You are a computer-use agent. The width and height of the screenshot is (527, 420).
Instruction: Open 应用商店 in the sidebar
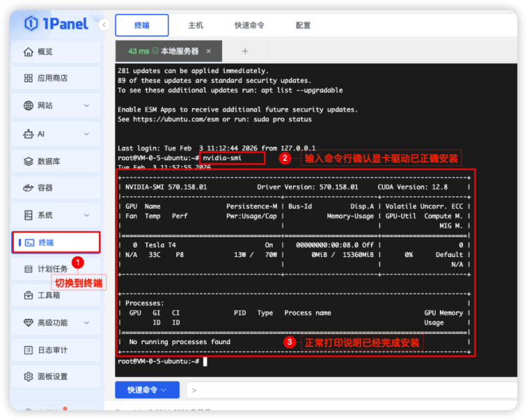(x=56, y=78)
